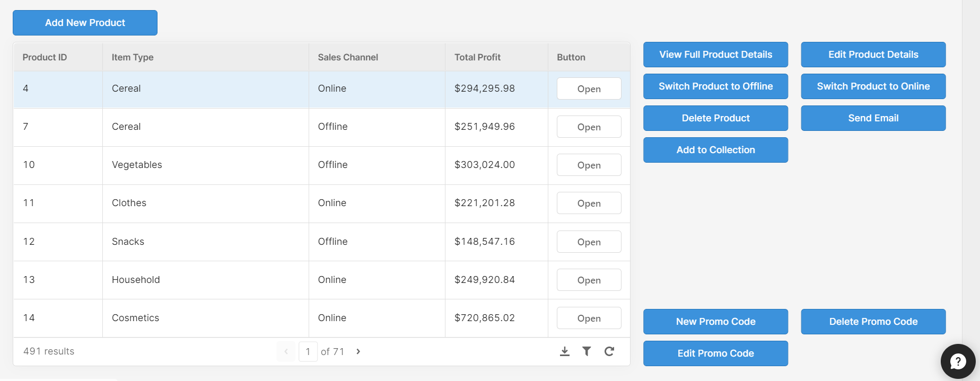Click Add New Product button

click(85, 23)
